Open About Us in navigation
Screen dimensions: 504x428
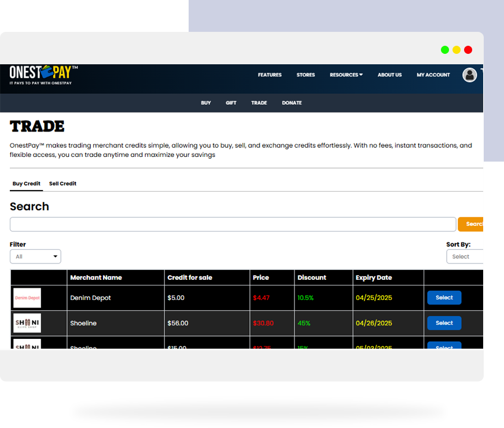(389, 75)
